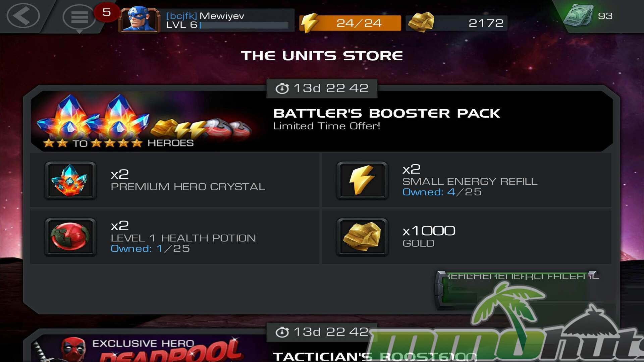Select the Small Energy Refill item icon
The width and height of the screenshot is (644, 362).
tap(362, 181)
